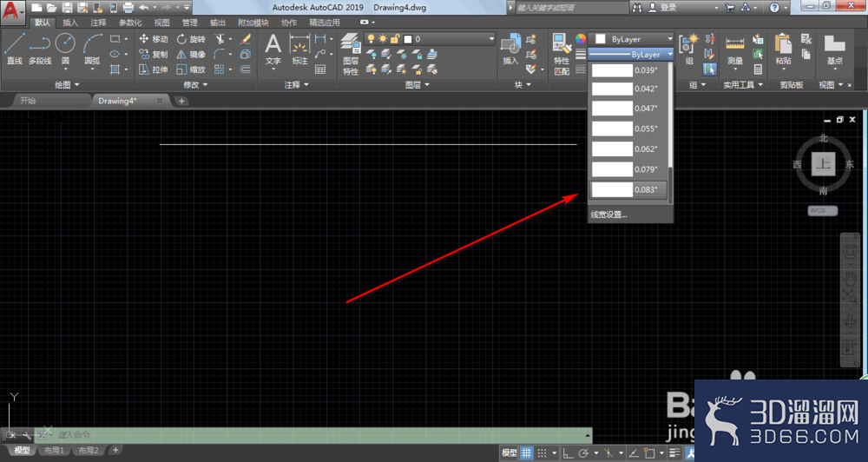Select the erase tool icon
The height and width of the screenshot is (462, 868).
[246, 39]
